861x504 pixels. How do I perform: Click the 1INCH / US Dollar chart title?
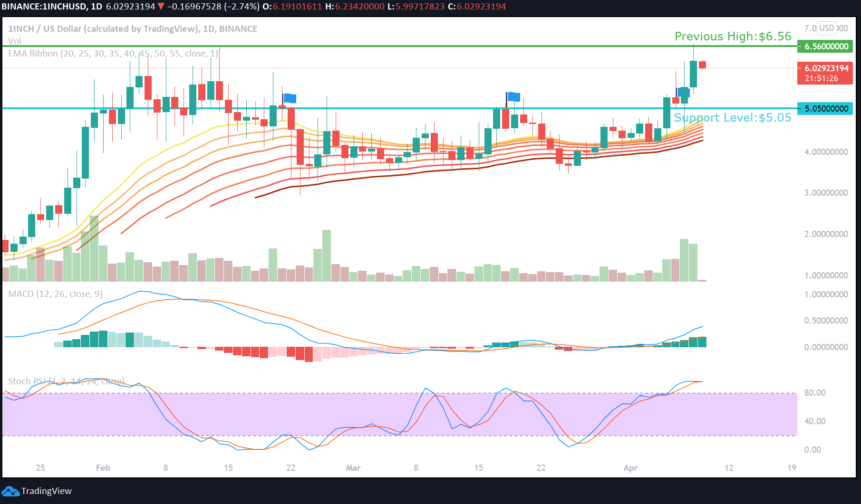click(133, 29)
